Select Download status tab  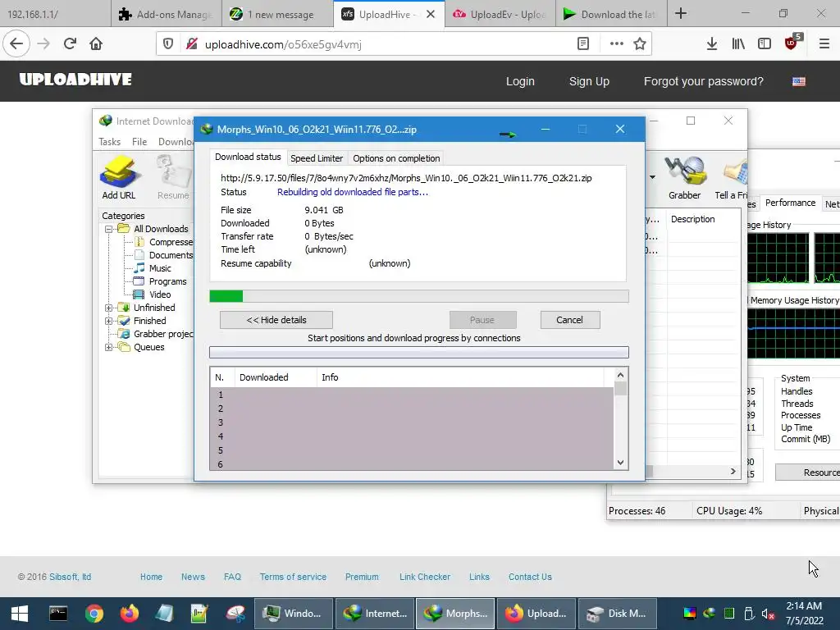[x=248, y=157]
